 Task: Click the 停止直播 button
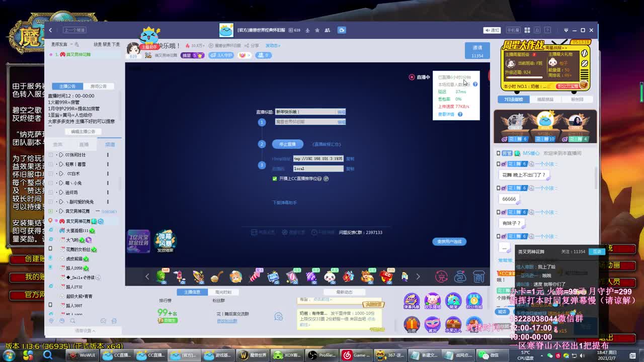[287, 144]
